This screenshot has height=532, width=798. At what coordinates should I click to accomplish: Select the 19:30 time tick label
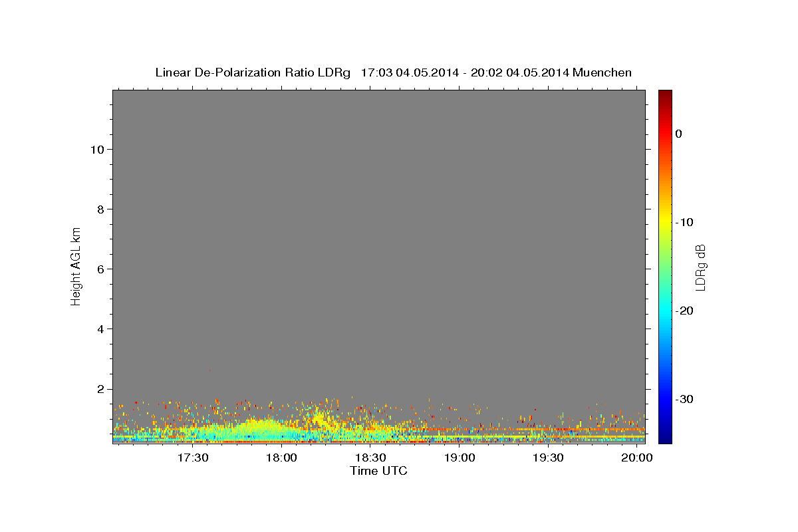coord(549,458)
